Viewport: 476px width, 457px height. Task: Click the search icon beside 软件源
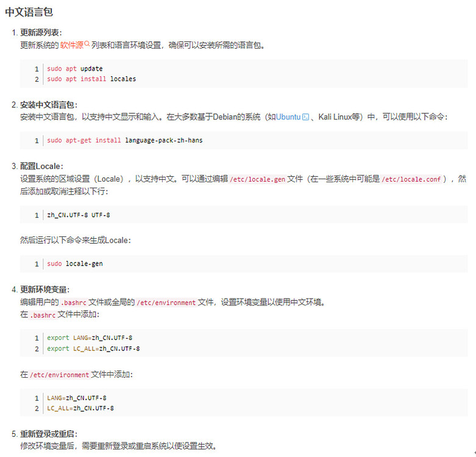pos(87,44)
